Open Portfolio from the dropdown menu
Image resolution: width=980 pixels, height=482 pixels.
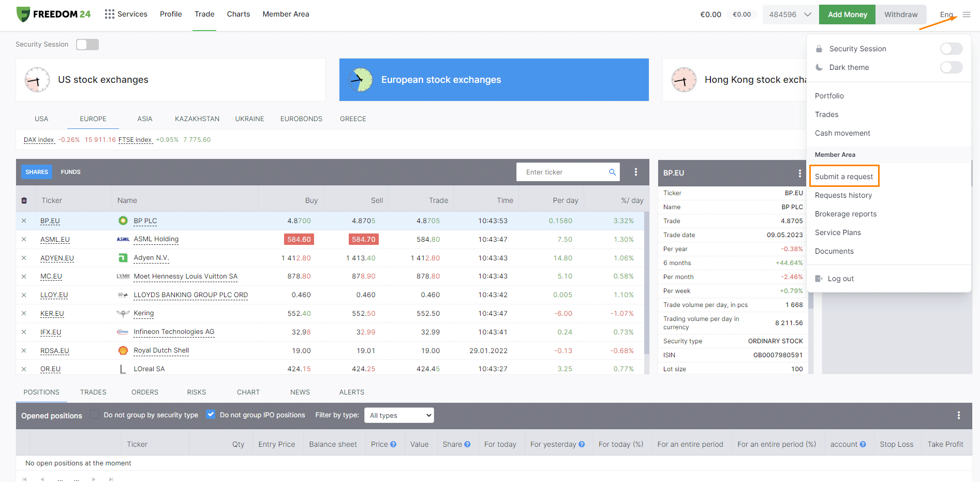[829, 96]
